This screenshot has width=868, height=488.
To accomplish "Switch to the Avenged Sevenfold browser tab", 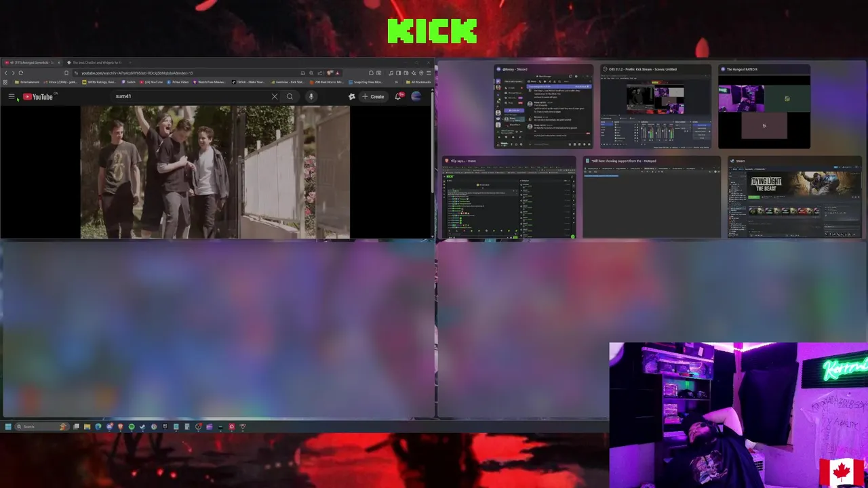I will (x=31, y=62).
